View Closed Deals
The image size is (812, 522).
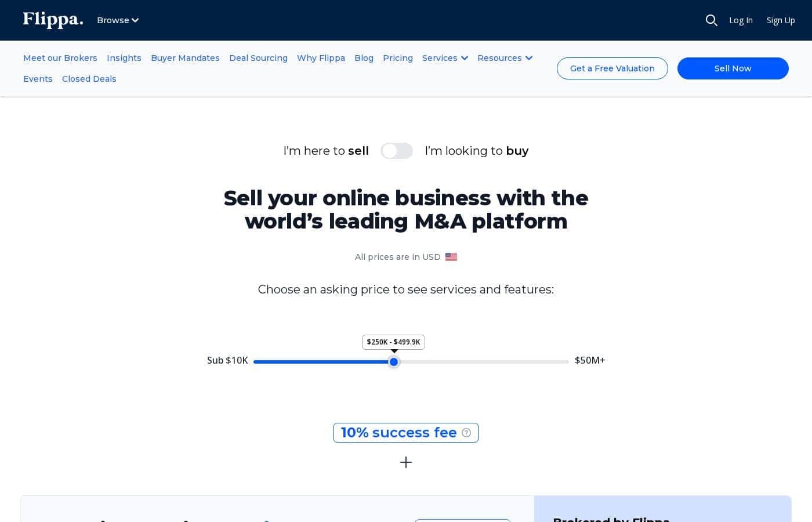pos(89,79)
